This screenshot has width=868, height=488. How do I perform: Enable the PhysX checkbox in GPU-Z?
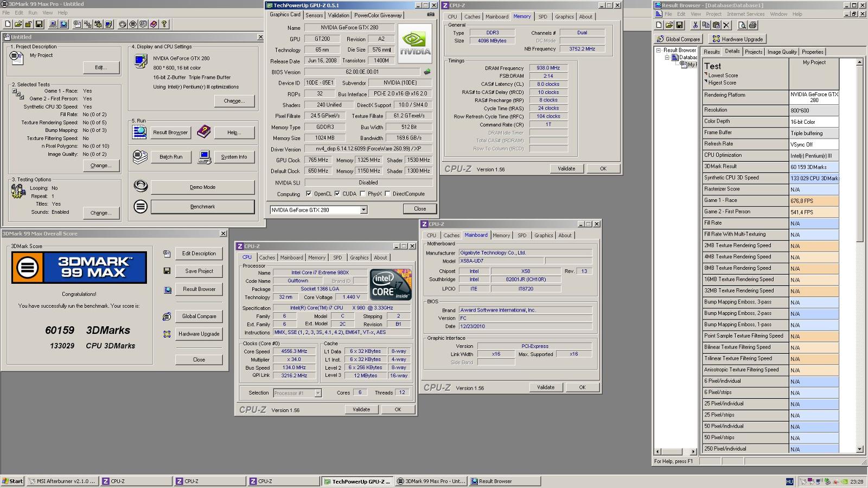(362, 194)
